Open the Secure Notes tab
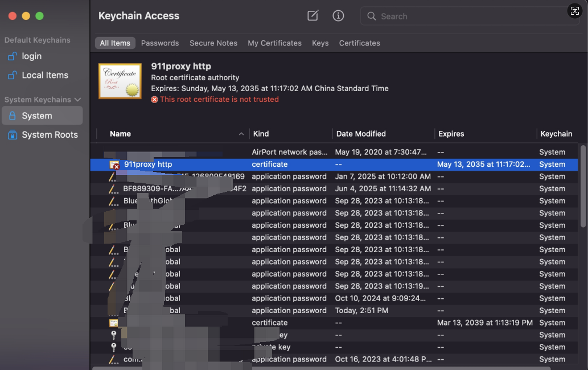The width and height of the screenshot is (588, 370). point(213,43)
